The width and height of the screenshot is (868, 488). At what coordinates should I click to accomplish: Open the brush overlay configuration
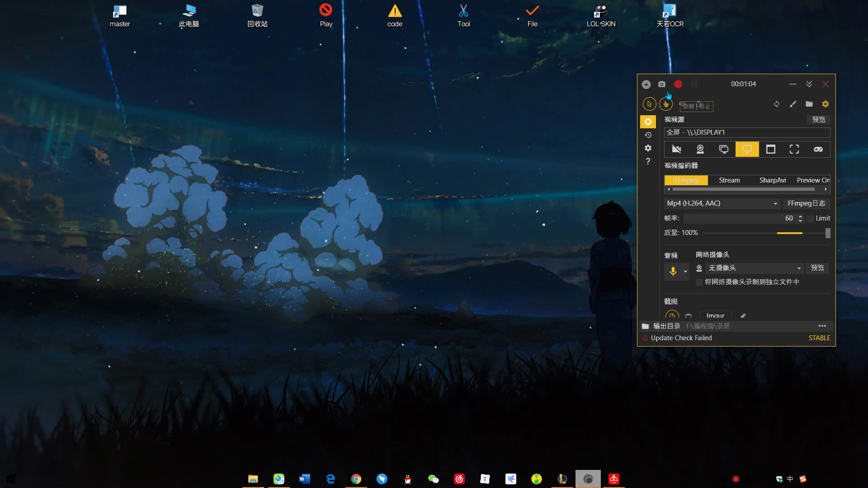click(793, 104)
